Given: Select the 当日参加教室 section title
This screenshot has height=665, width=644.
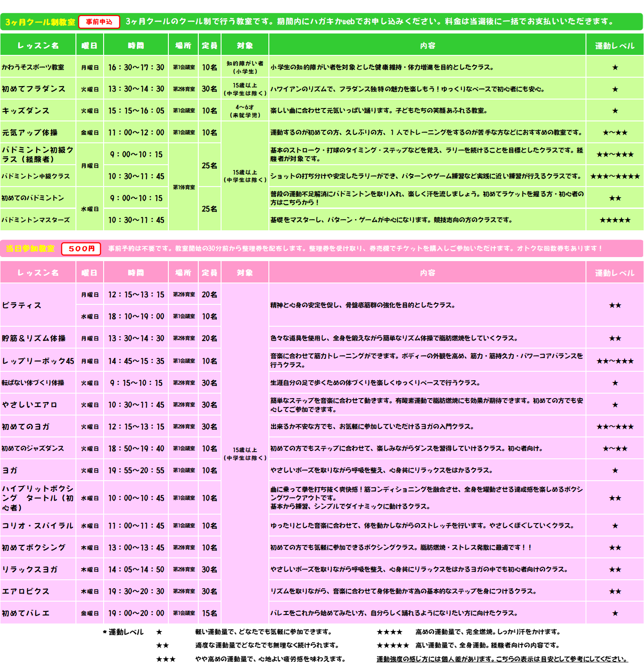Looking at the screenshot, I should tap(30, 249).
